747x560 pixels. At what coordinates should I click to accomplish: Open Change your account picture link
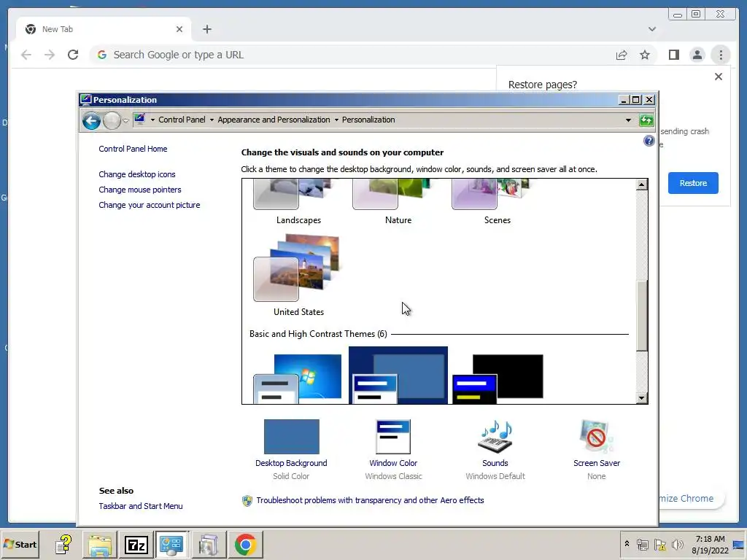point(149,205)
